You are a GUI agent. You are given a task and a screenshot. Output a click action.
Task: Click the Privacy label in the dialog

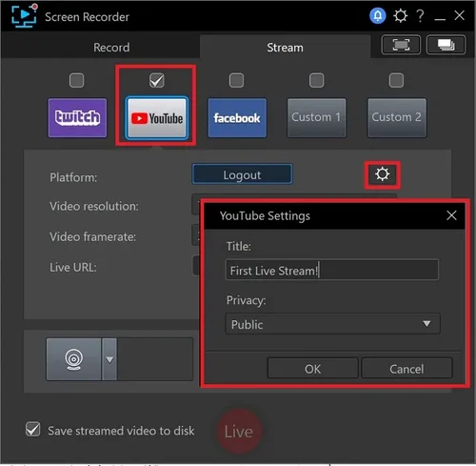(246, 300)
